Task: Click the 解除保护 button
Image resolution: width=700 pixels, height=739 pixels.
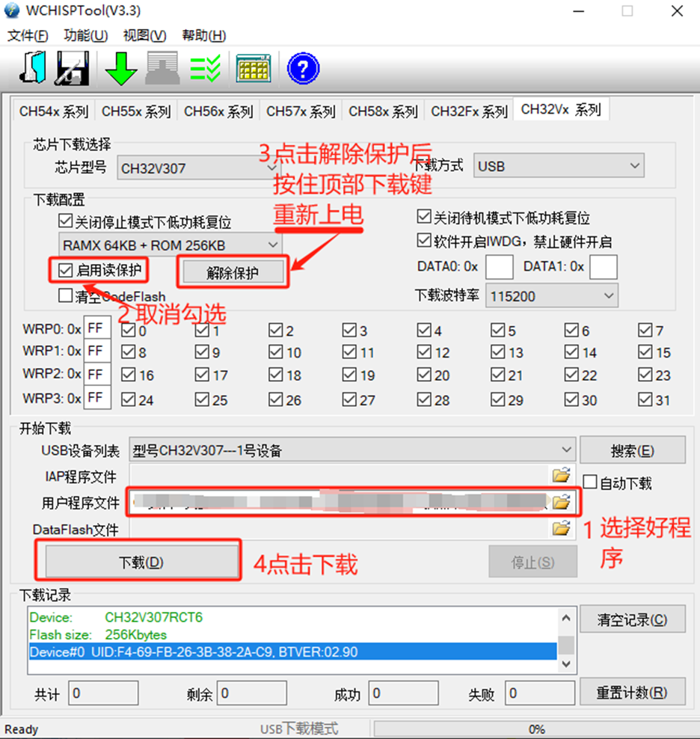Action: pyautogui.click(x=232, y=273)
